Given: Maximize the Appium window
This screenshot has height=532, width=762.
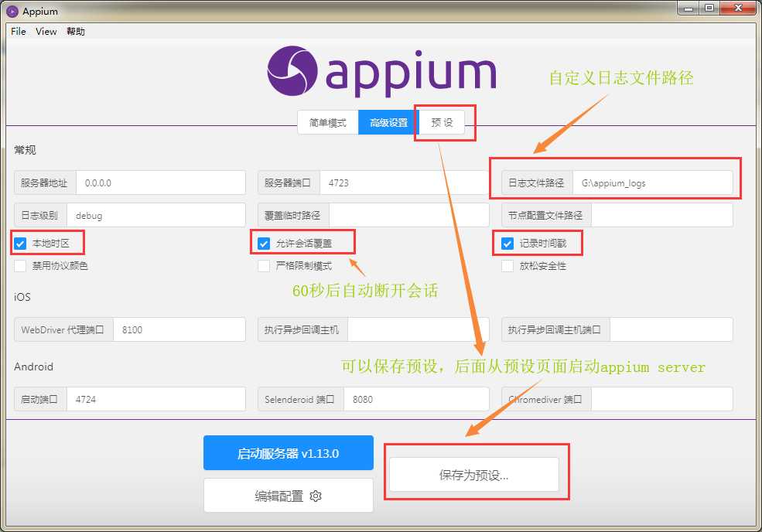Looking at the screenshot, I should pos(709,8).
